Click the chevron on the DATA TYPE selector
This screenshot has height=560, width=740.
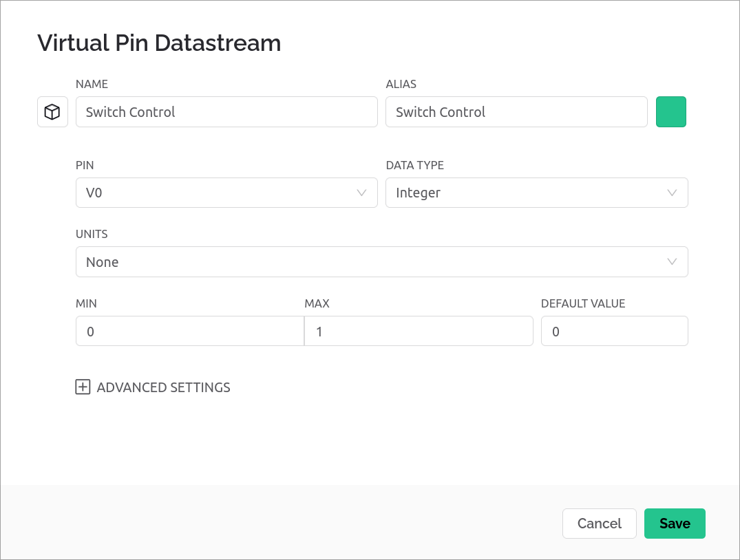click(672, 193)
